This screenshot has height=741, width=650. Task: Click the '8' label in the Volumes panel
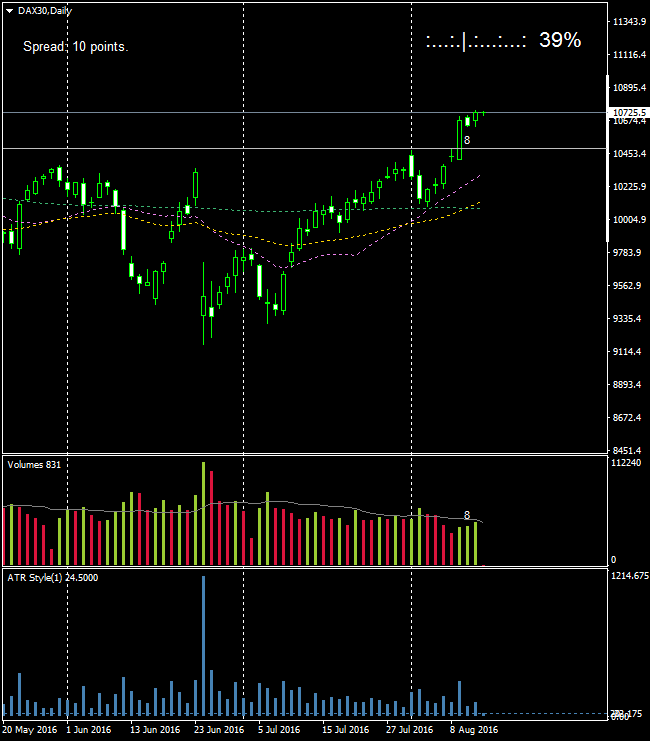pos(467,515)
